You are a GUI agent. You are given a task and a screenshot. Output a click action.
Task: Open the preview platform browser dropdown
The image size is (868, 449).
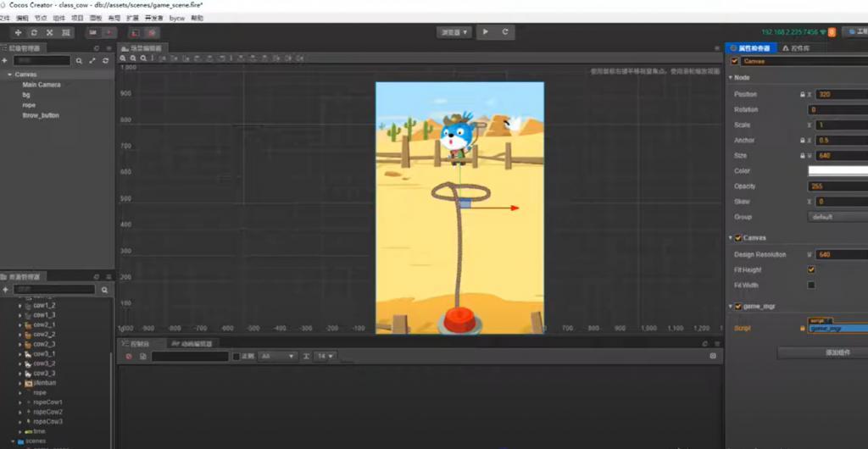coord(454,32)
